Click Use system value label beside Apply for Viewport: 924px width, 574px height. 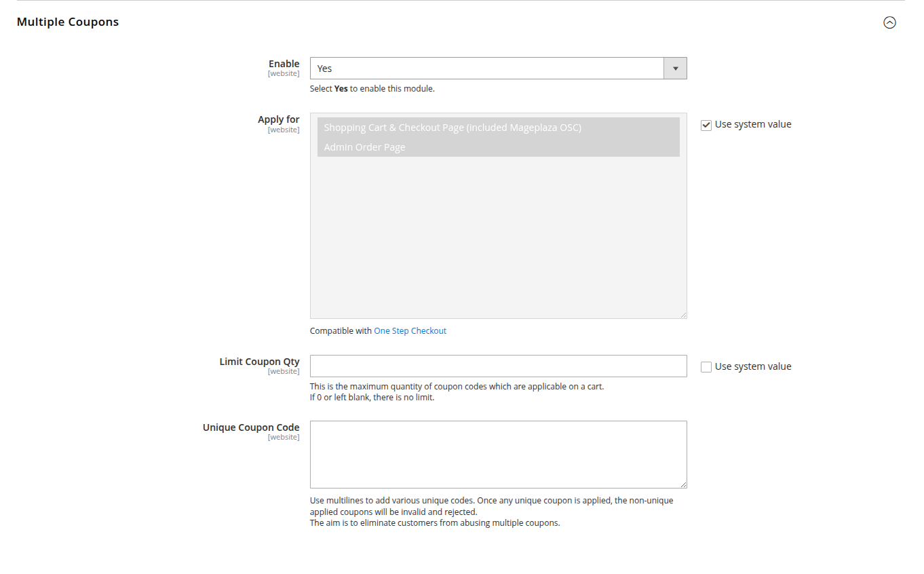[x=753, y=124]
